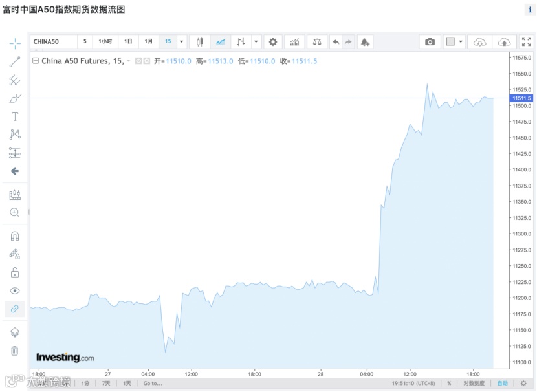Select the brush drawing tool
Viewport: 537px width, 392px height.
coord(15,98)
